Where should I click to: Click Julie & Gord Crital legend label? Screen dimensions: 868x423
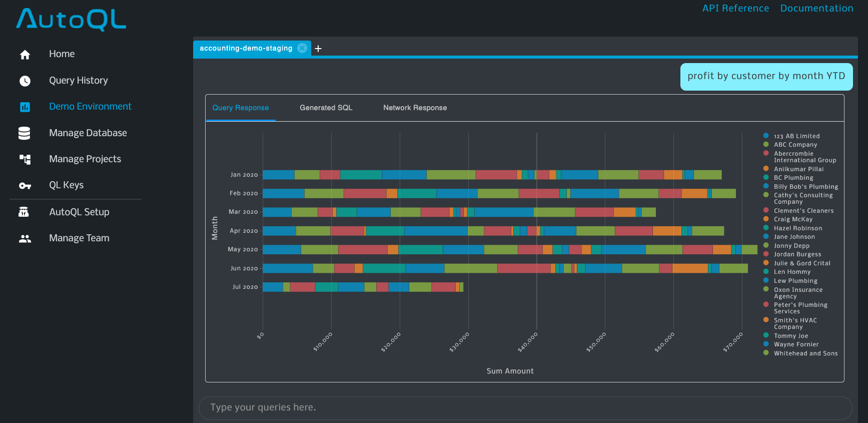(802, 263)
